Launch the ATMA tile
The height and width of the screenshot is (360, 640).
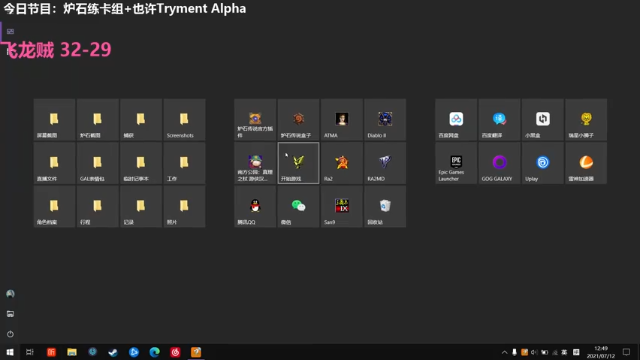[342, 120]
